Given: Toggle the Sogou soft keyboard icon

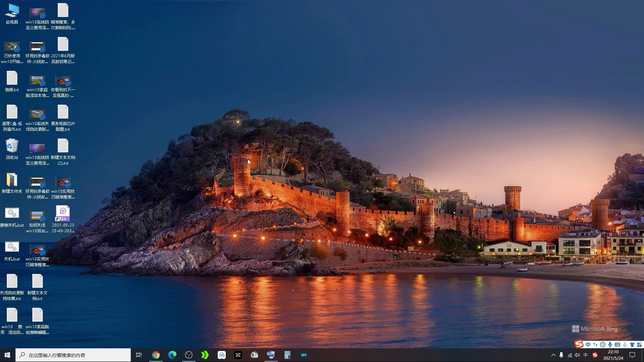Looking at the screenshot, I should [x=617, y=345].
